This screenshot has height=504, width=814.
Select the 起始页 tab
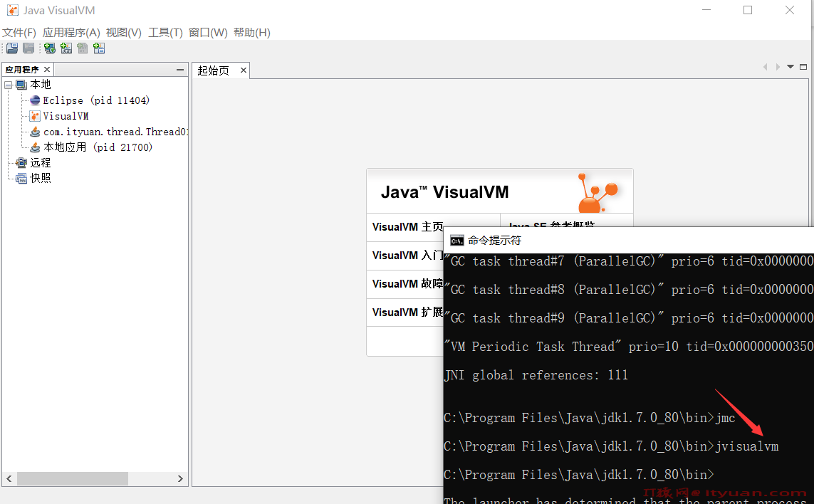[214, 70]
